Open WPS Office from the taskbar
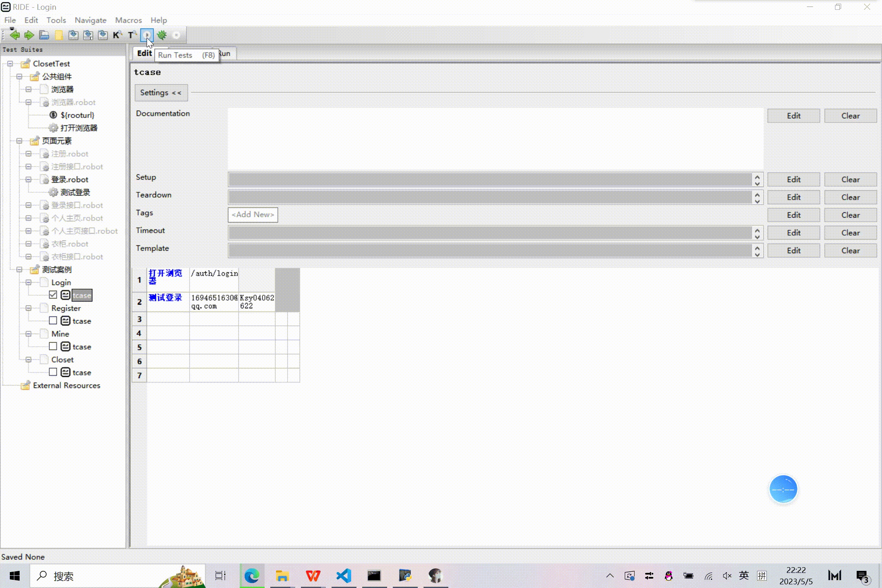 click(x=313, y=576)
